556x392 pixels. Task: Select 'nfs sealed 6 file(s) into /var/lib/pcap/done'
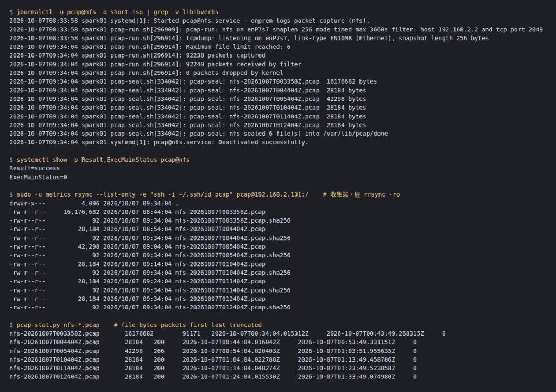tap(308, 134)
